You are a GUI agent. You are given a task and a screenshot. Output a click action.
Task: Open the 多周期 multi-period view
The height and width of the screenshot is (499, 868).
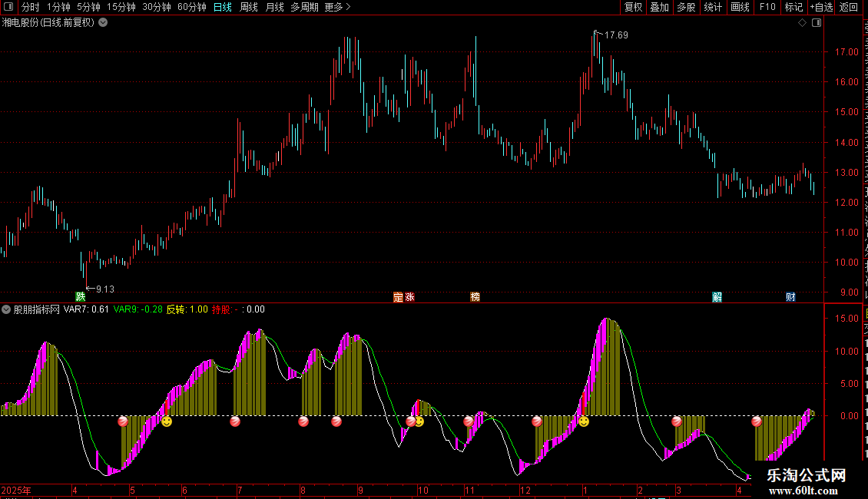pyautogui.click(x=304, y=7)
